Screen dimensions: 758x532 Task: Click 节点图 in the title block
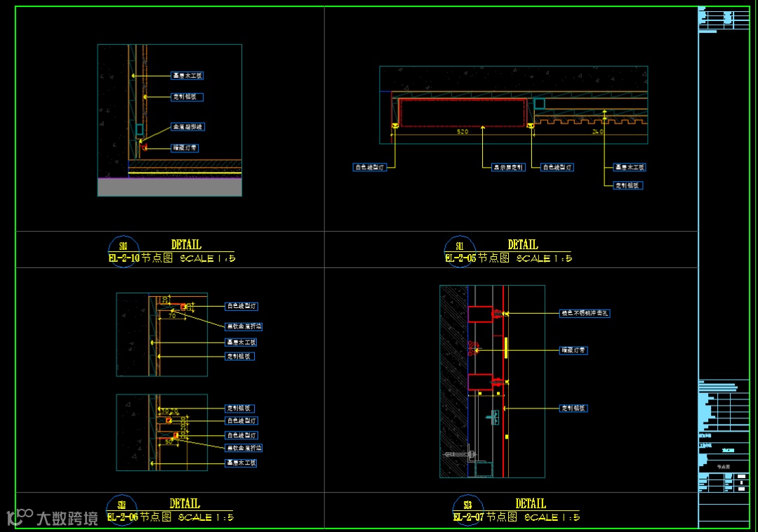tap(723, 467)
